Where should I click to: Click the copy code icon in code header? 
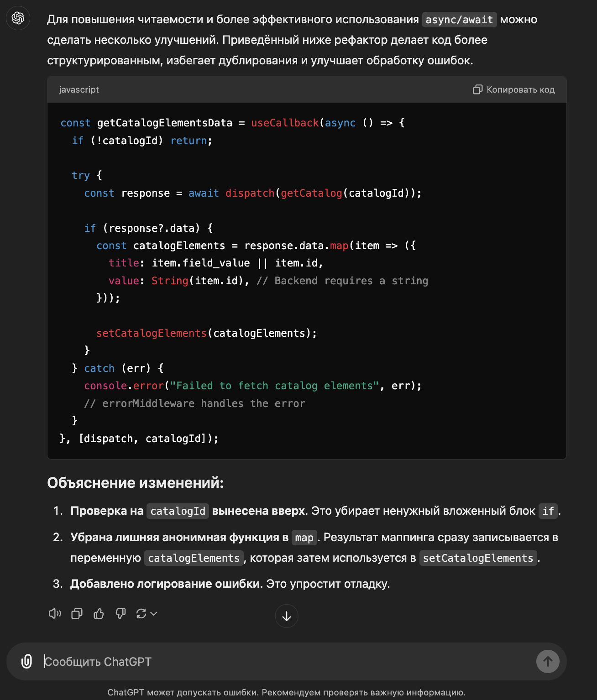point(477,89)
